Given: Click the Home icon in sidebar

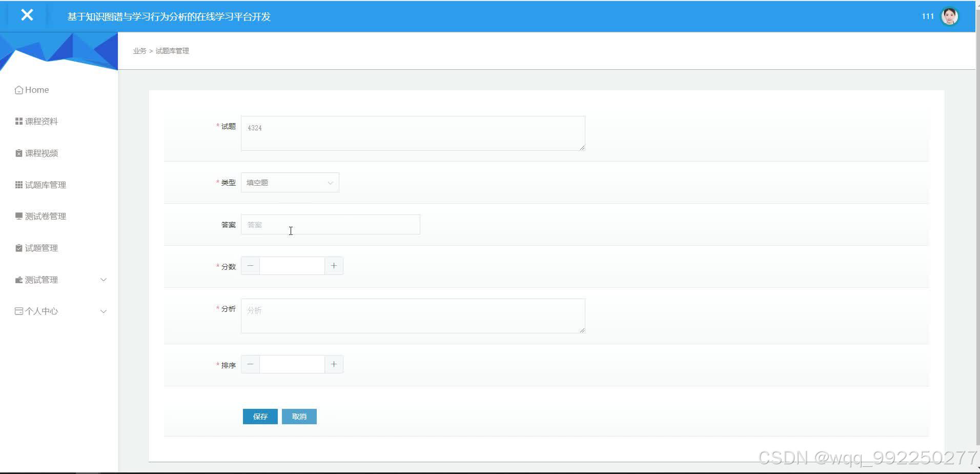Looking at the screenshot, I should pyautogui.click(x=19, y=90).
